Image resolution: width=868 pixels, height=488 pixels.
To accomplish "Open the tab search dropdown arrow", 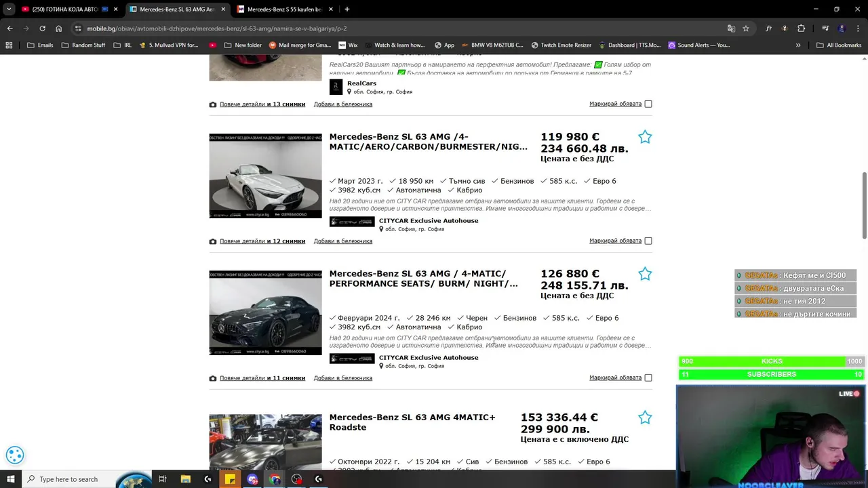I will pos(9,9).
